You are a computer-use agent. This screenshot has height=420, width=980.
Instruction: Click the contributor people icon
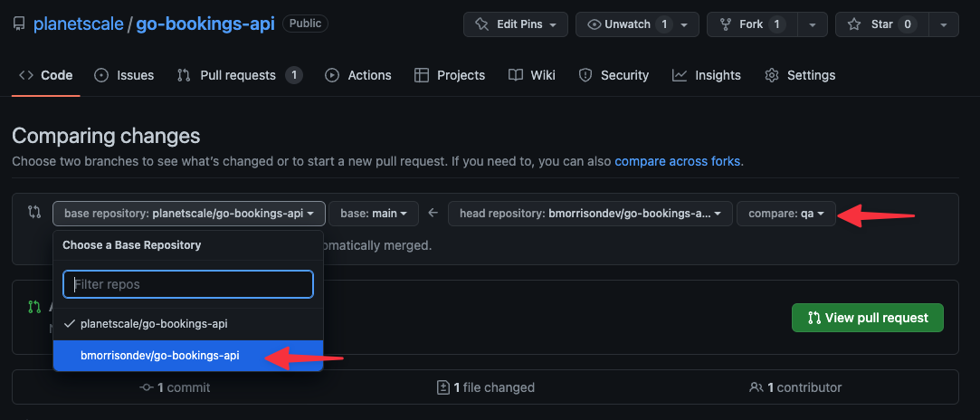[756, 387]
